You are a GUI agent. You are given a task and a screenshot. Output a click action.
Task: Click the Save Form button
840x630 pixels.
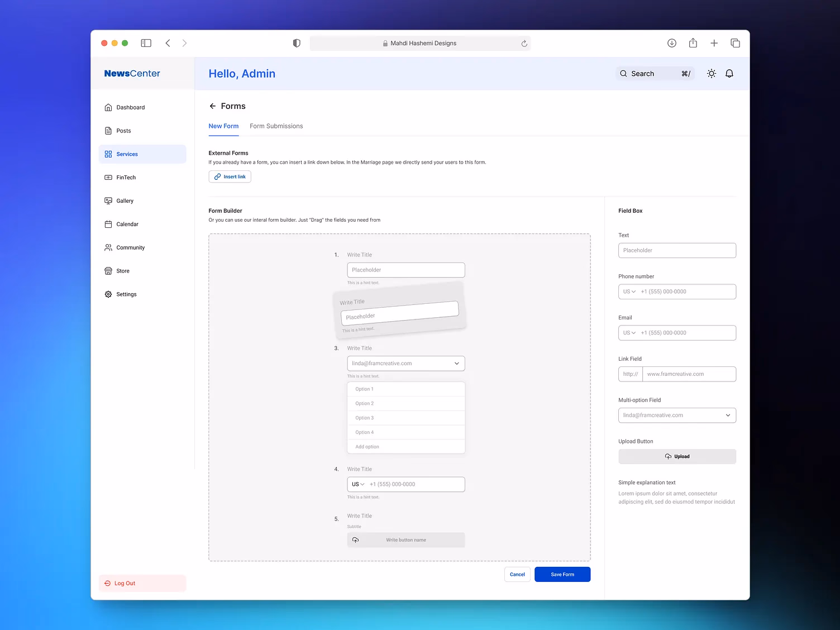(x=562, y=574)
